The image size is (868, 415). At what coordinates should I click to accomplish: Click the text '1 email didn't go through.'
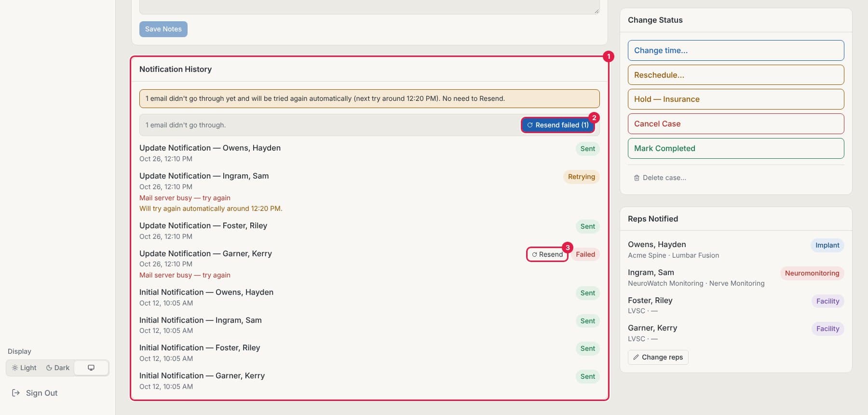tap(186, 125)
